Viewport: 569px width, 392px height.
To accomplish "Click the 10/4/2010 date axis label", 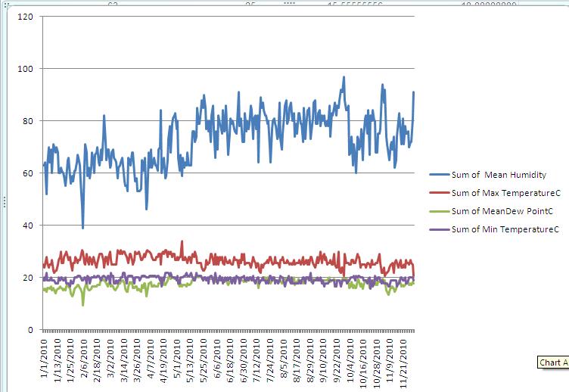I will [350, 361].
